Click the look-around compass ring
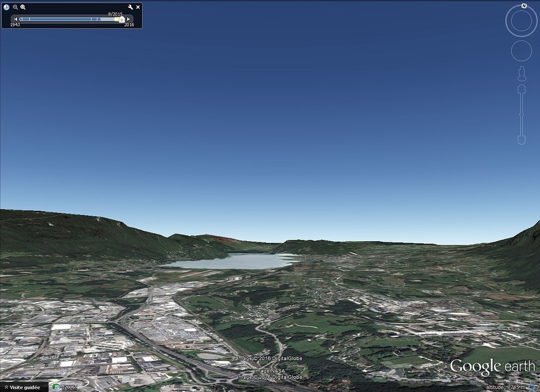This screenshot has width=540, height=392. (x=521, y=21)
